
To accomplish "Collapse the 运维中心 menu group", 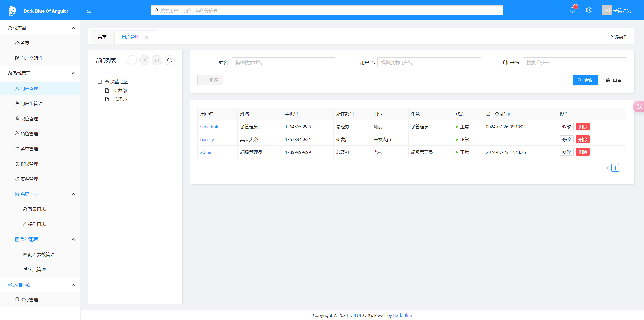I will tap(73, 285).
